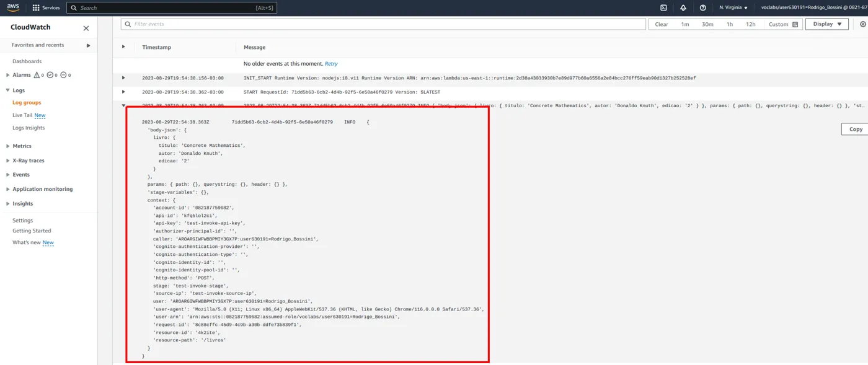Click the insufficient-data alarm icon
Screen dimensions: 868x365
pos(63,75)
